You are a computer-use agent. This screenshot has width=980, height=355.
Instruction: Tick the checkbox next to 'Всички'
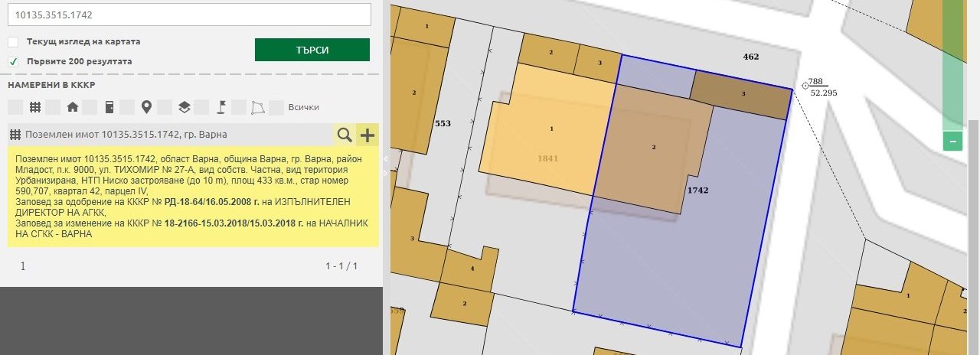[x=276, y=107]
